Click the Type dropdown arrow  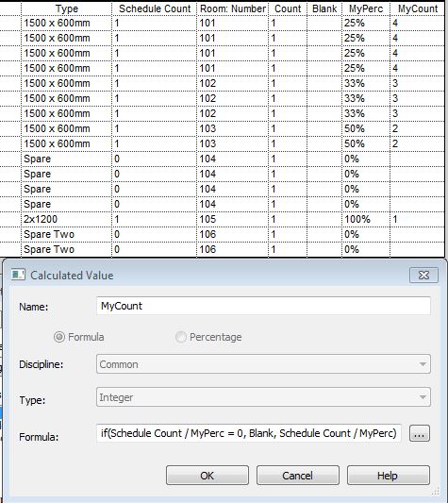[x=423, y=397]
